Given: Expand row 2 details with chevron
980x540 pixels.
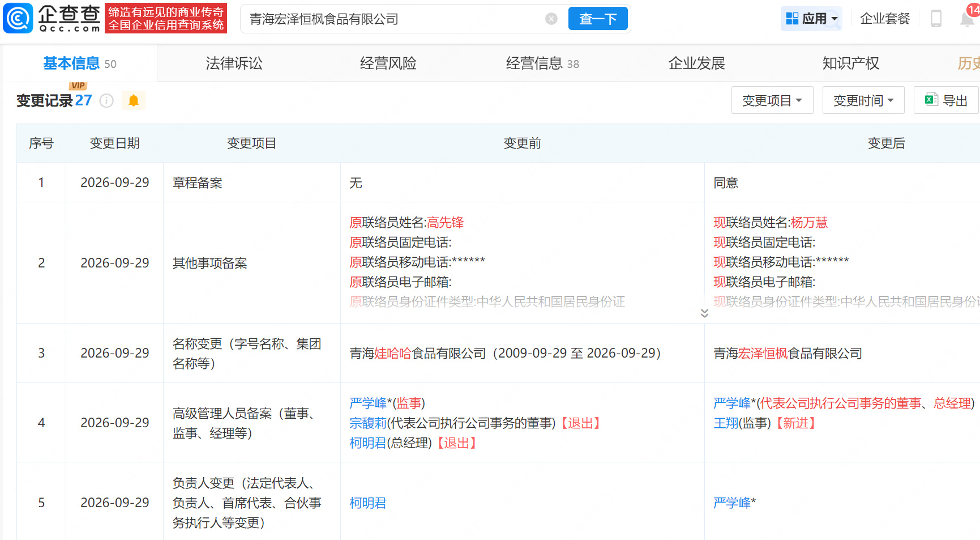Looking at the screenshot, I should pos(704,313).
